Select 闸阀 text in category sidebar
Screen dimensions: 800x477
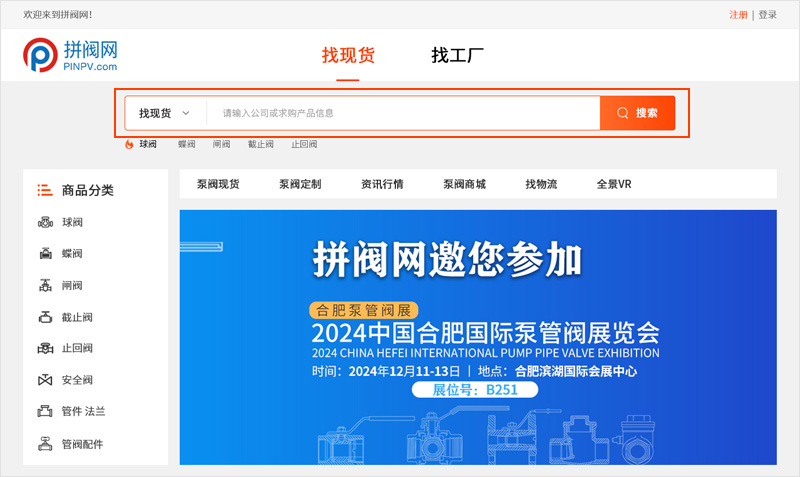[72, 285]
